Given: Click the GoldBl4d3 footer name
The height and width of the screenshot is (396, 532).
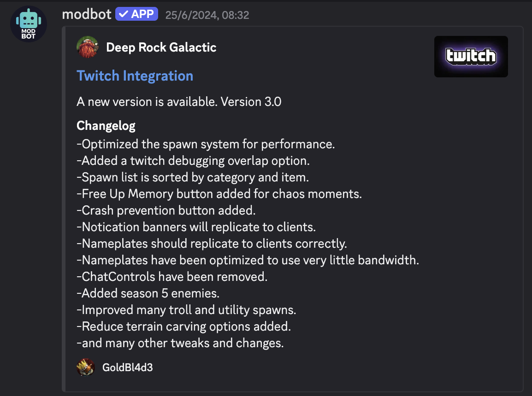Looking at the screenshot, I should tap(127, 367).
